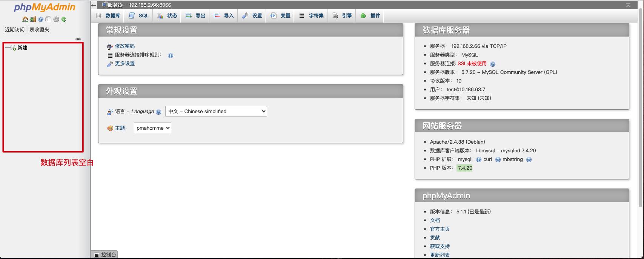Open MySQL documentation page icon in the sidebar
The height and width of the screenshot is (259, 644).
48,19
